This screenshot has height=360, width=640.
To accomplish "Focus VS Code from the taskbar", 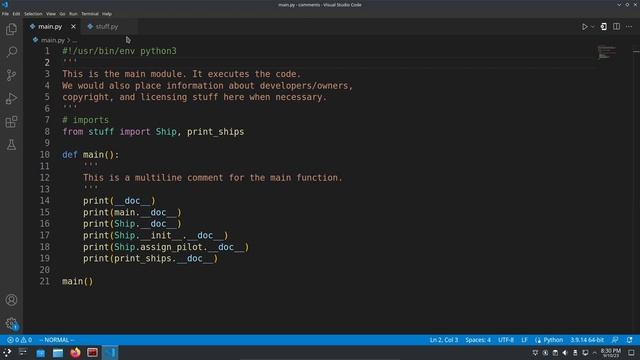I will [x=109, y=353].
